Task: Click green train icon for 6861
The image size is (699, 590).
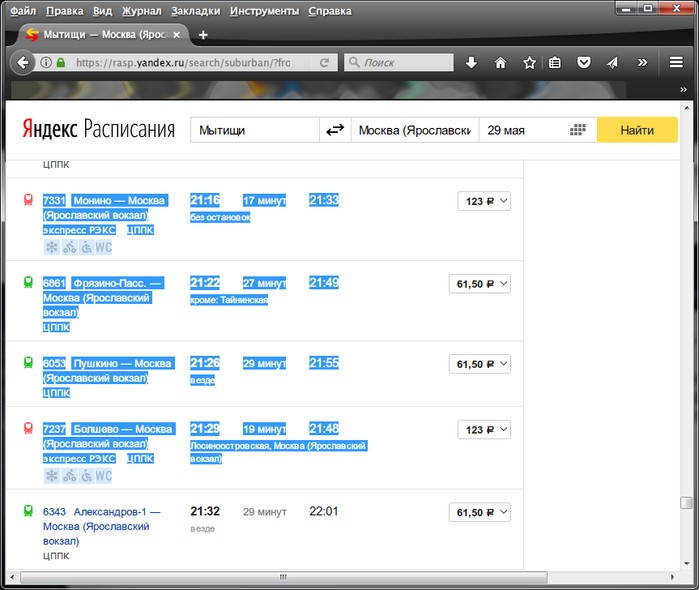Action: [28, 282]
